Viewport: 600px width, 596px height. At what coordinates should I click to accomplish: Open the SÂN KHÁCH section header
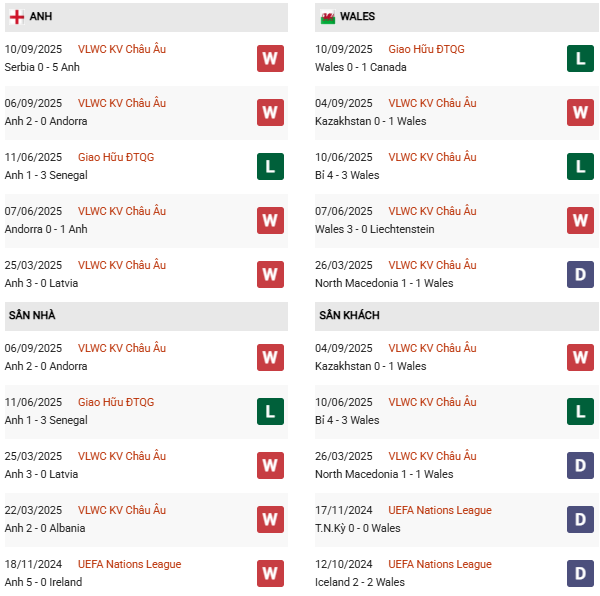[x=349, y=315]
